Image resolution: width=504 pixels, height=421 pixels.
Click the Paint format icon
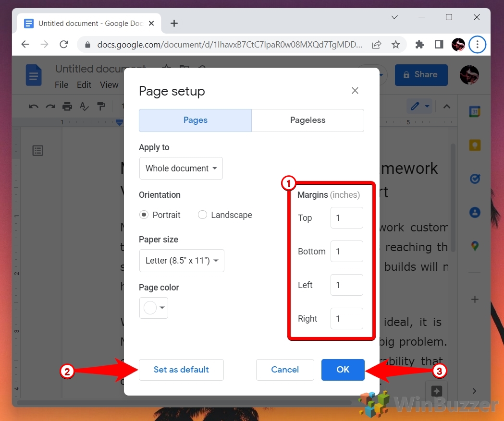[x=101, y=106]
